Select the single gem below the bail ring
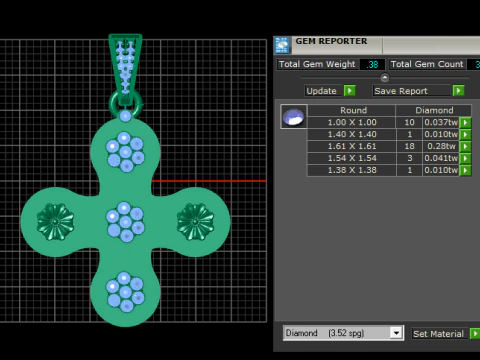Screen dimensions: 480x360 pyautogui.click(x=125, y=116)
